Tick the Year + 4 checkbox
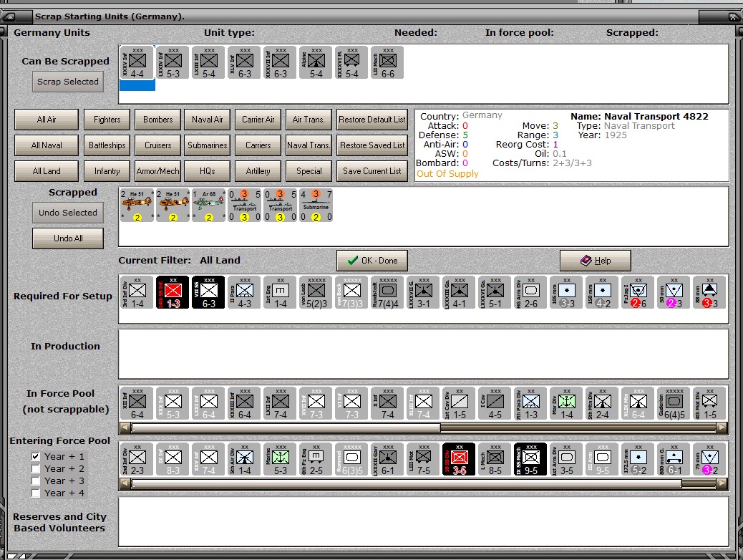Image resolution: width=743 pixels, height=560 pixels. tap(36, 493)
